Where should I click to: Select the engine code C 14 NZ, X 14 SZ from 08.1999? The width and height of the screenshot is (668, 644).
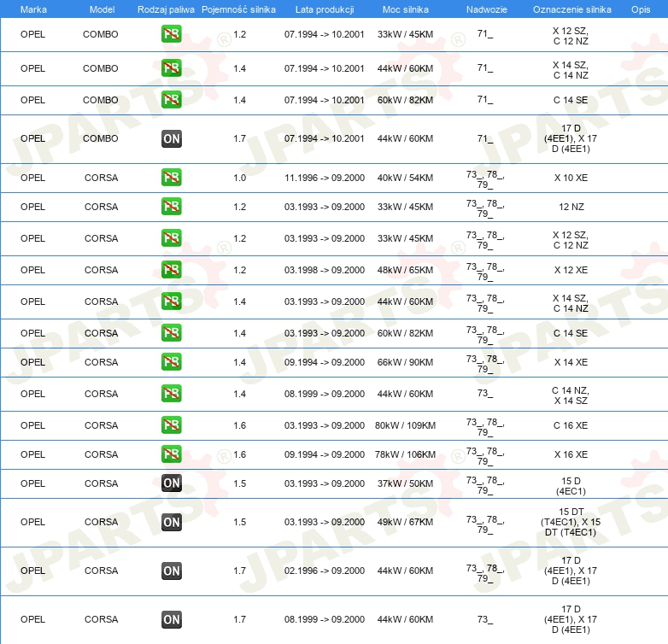(571, 395)
